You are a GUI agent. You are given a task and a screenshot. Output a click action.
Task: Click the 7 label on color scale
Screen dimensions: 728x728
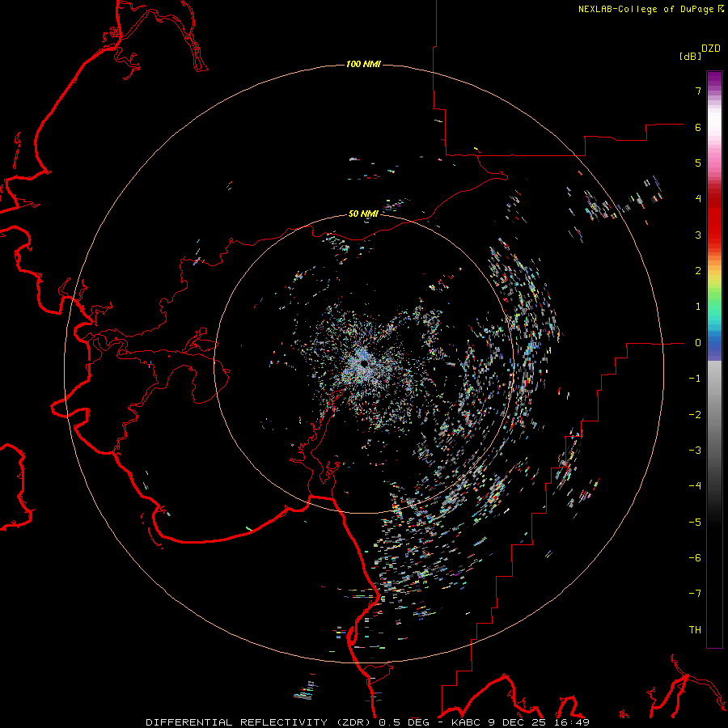pos(698,91)
